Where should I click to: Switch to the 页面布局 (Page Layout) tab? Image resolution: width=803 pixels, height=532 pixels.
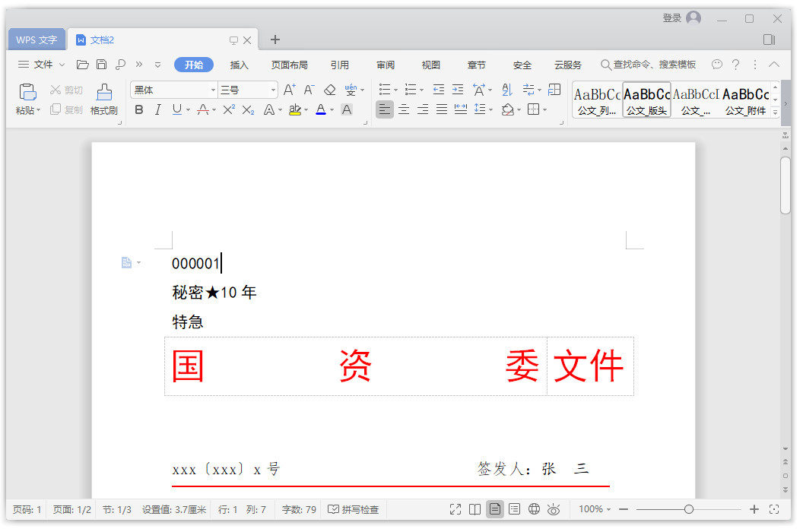[289, 65]
